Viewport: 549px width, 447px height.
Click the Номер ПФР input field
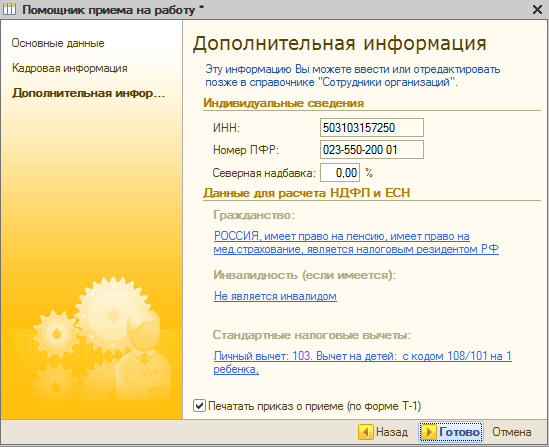(372, 149)
